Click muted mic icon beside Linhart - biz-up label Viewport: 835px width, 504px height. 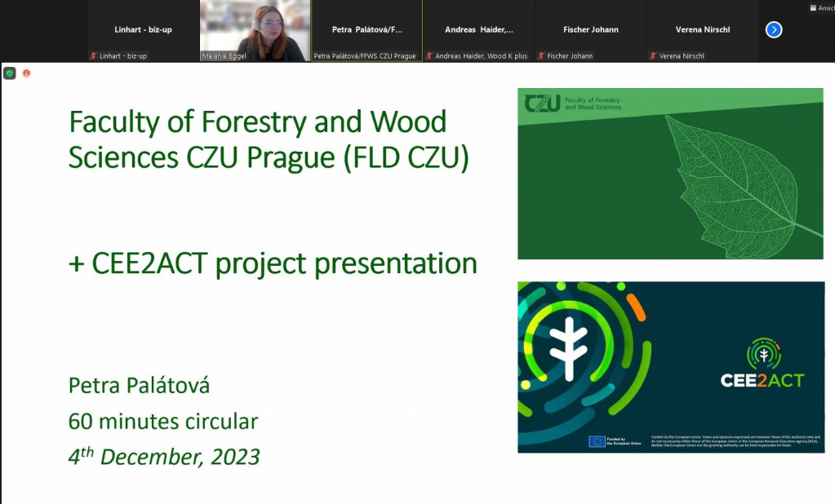[x=94, y=56]
